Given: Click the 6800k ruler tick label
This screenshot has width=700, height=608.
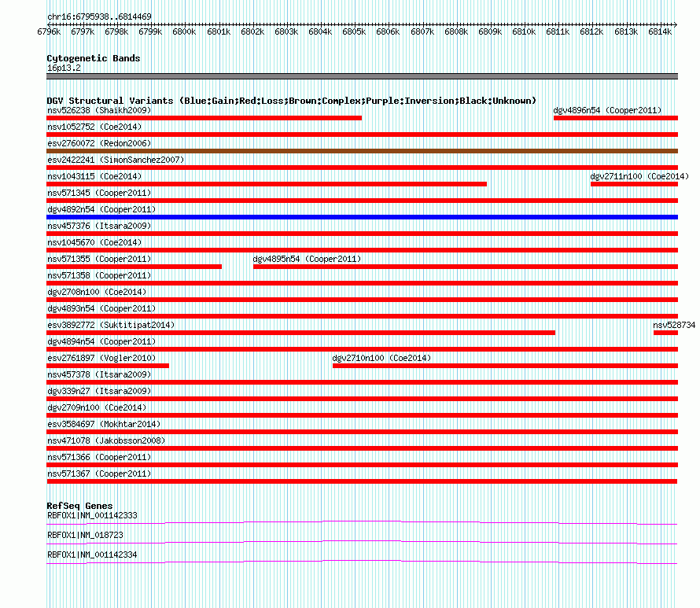Looking at the screenshot, I should [184, 31].
